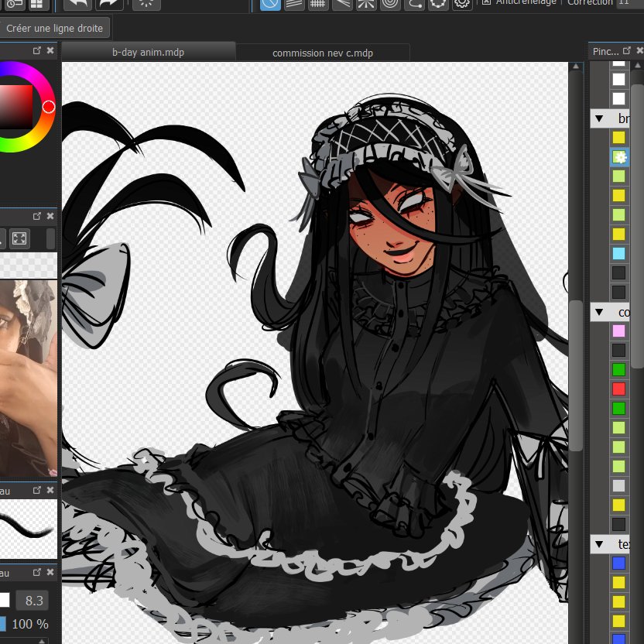
Task: Select the cyan brush in the brush list
Action: pyautogui.click(x=619, y=253)
